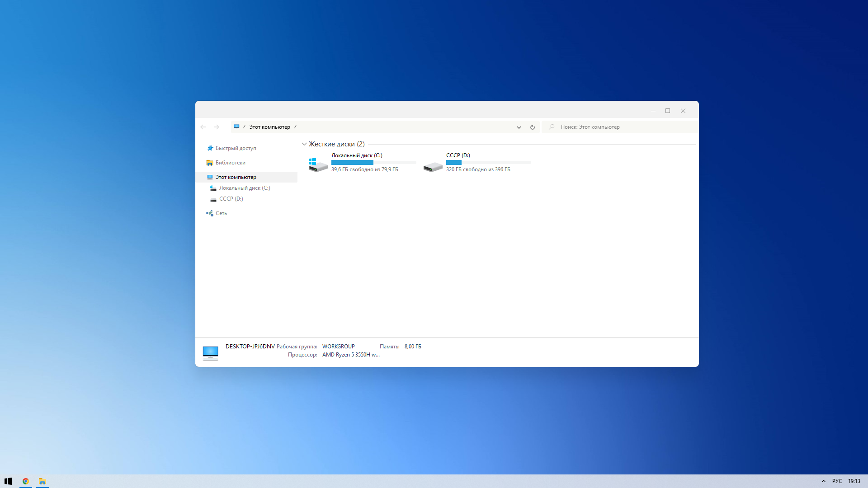Open address bar history dropdown

click(519, 127)
